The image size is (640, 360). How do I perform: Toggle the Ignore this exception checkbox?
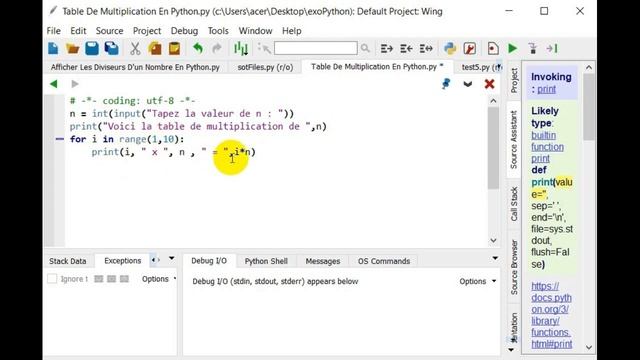click(x=52, y=279)
